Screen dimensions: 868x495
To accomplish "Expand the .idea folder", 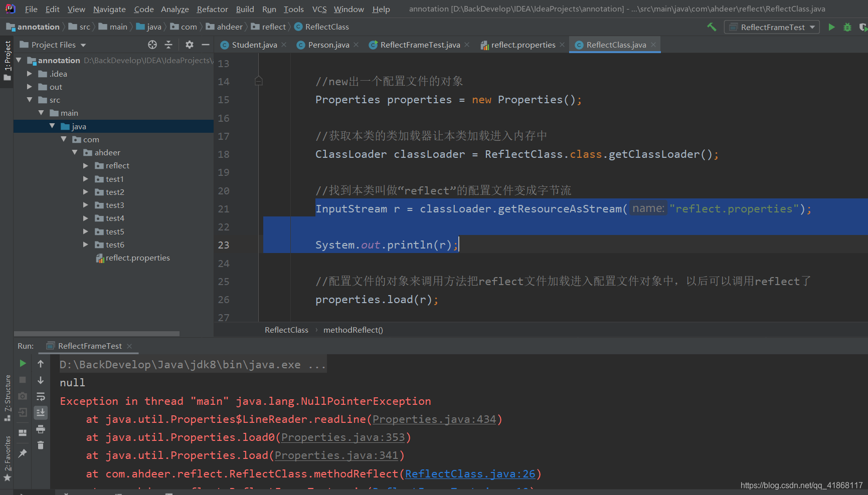I will [30, 74].
